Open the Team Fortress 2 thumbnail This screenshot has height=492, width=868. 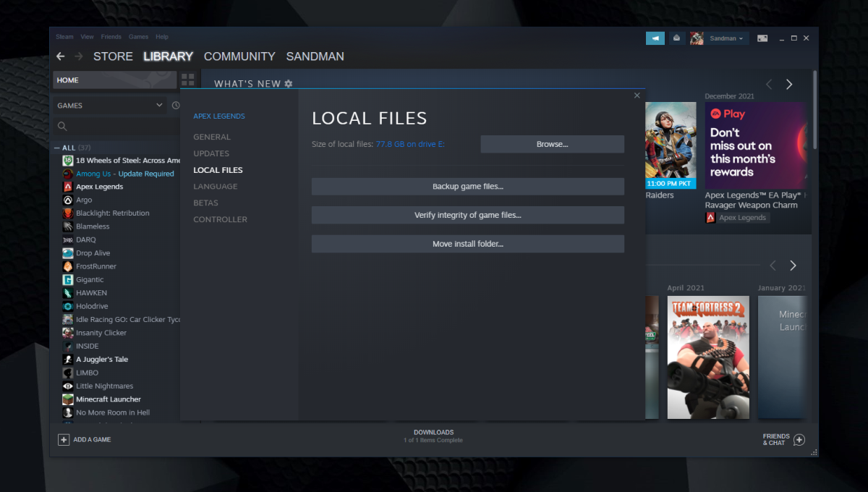click(708, 357)
